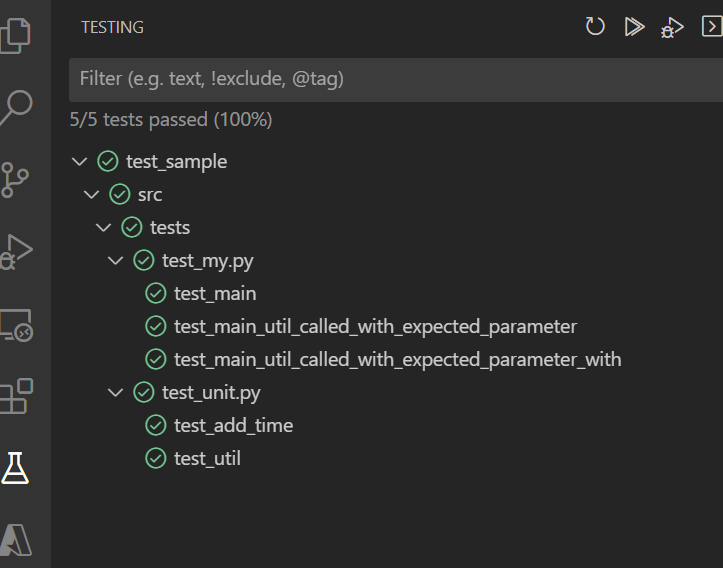Collapse the test_my.py node
This screenshot has height=568, width=723.
click(x=116, y=261)
